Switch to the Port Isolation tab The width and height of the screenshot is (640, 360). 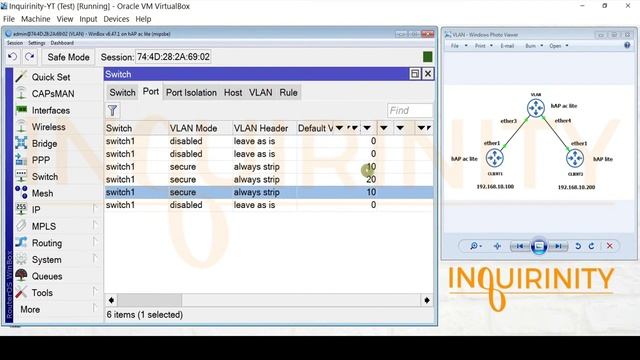191,93
